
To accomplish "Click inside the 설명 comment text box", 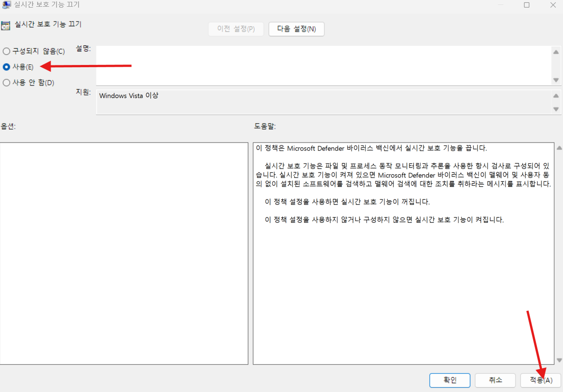I will click(323, 65).
